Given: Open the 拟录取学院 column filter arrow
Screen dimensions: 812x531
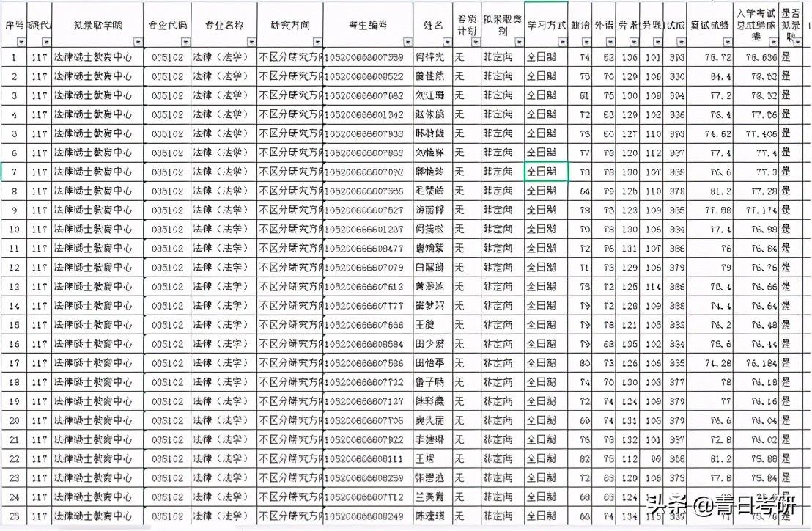Looking at the screenshot, I should (138, 42).
